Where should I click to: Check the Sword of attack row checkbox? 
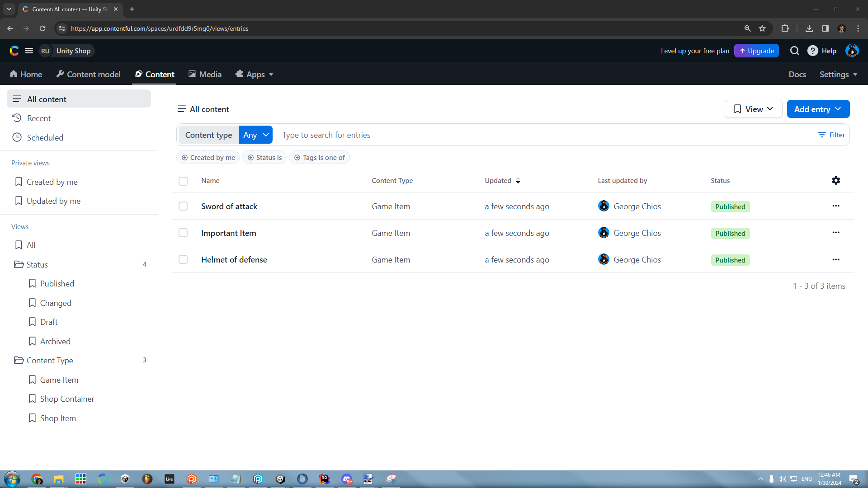(x=183, y=206)
